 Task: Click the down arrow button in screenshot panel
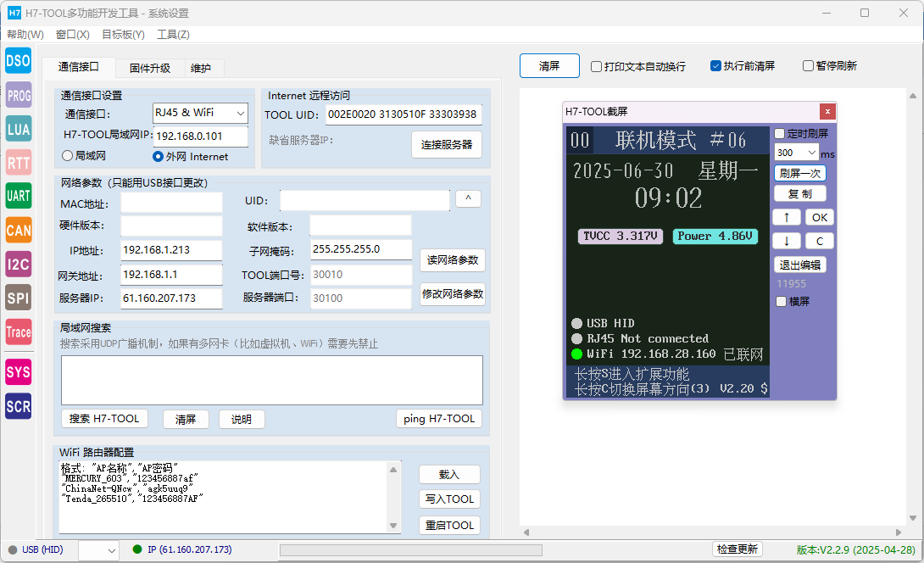click(787, 241)
